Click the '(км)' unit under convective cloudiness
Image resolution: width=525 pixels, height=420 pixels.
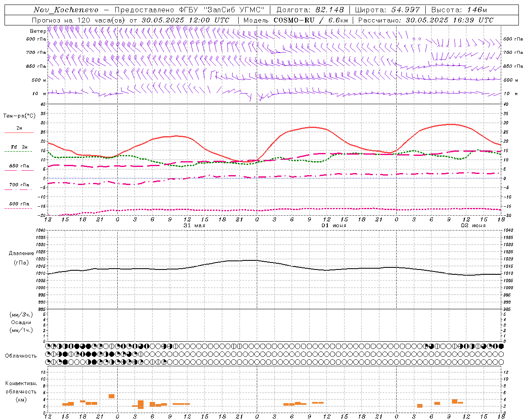coord(21,399)
